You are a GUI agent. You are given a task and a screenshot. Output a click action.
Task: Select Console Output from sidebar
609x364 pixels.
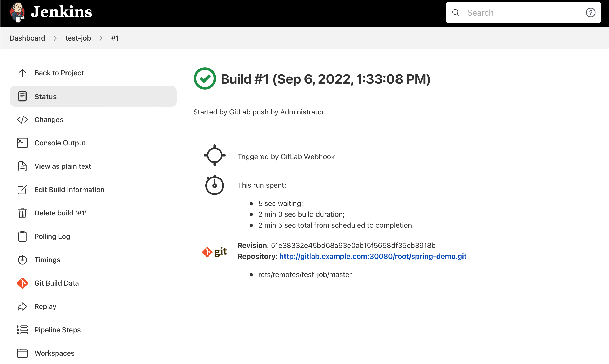pyautogui.click(x=60, y=143)
